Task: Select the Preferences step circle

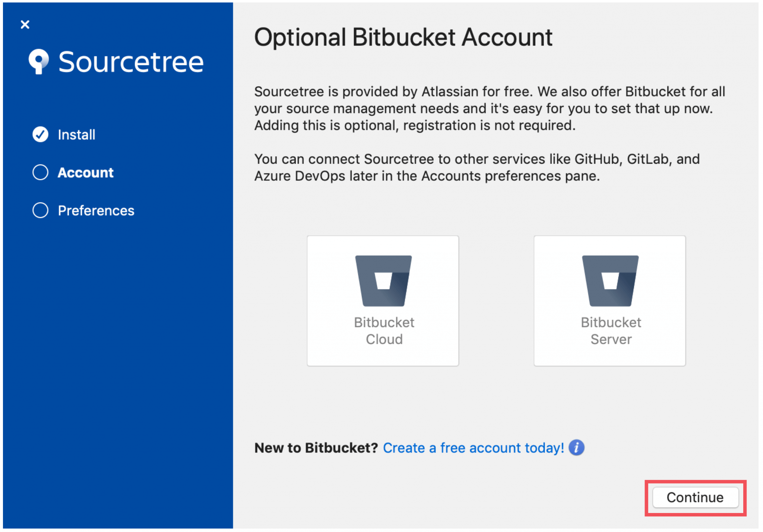Action: (40, 210)
